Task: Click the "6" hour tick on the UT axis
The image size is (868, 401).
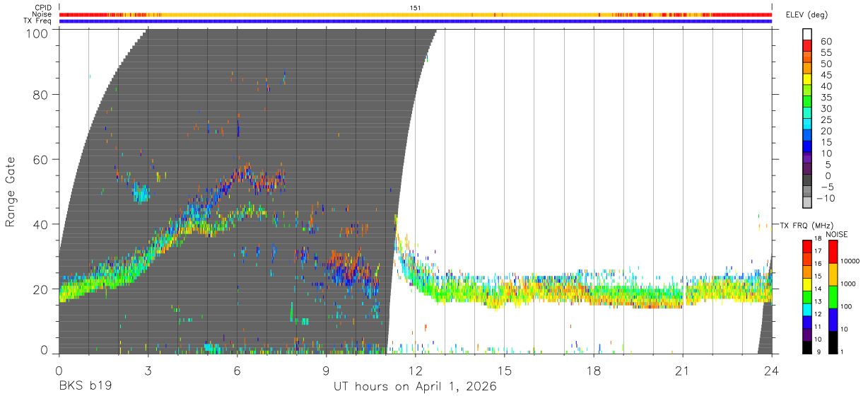Action: (237, 371)
